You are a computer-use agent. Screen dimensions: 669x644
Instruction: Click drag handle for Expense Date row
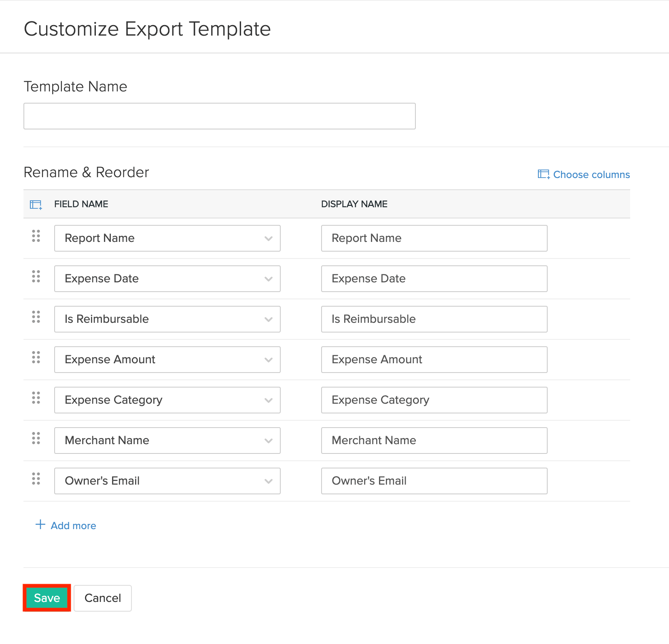(x=36, y=276)
